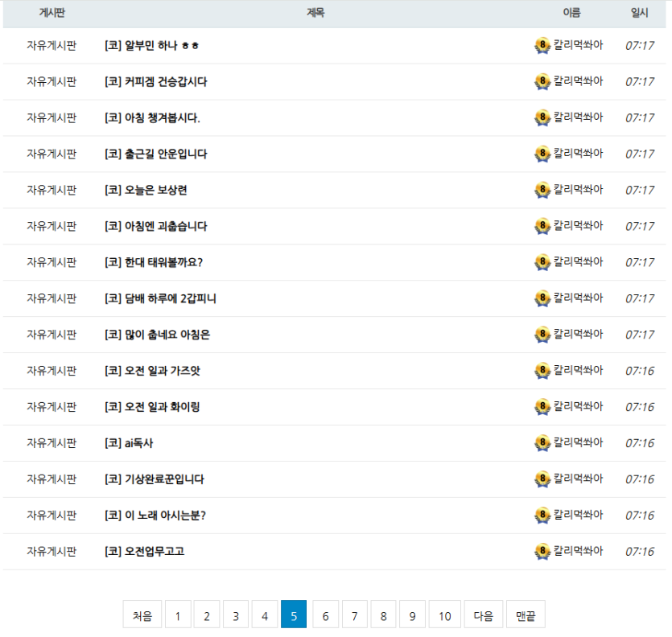Go to page 4

pos(265,614)
